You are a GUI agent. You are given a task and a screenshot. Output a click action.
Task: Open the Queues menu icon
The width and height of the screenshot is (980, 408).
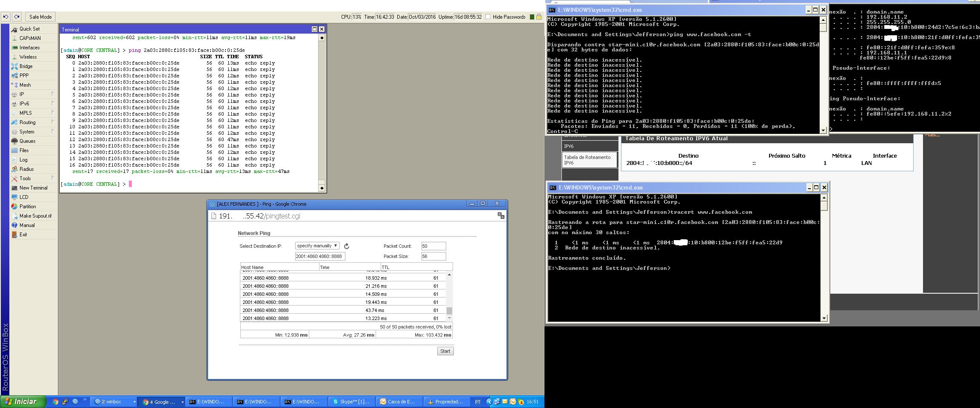14,141
